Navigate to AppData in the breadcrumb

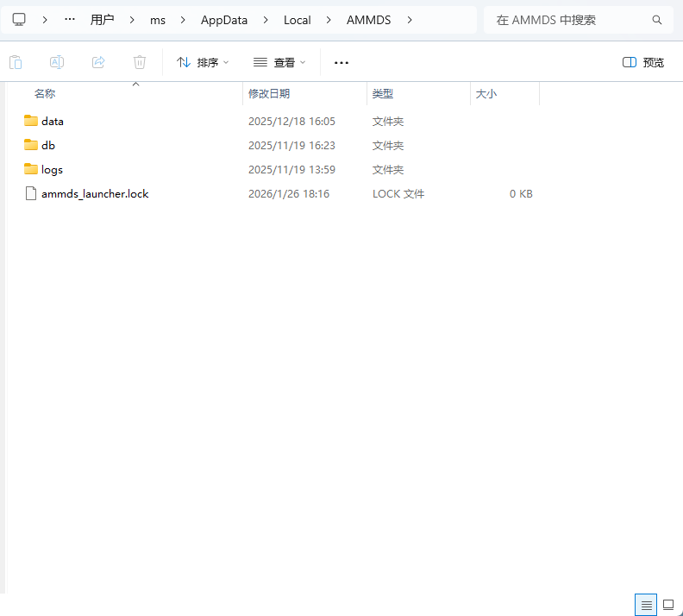pos(224,20)
